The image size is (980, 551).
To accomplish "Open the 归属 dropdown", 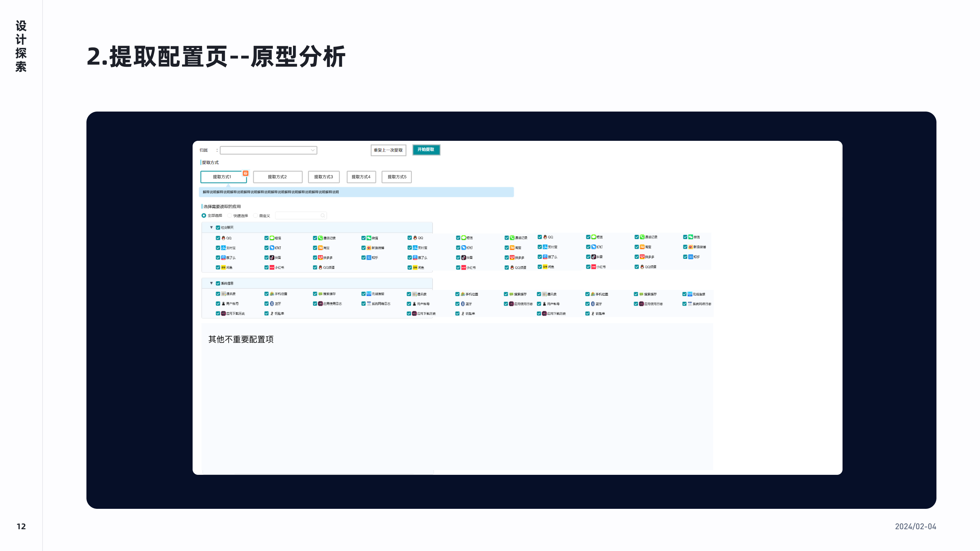I will point(268,151).
